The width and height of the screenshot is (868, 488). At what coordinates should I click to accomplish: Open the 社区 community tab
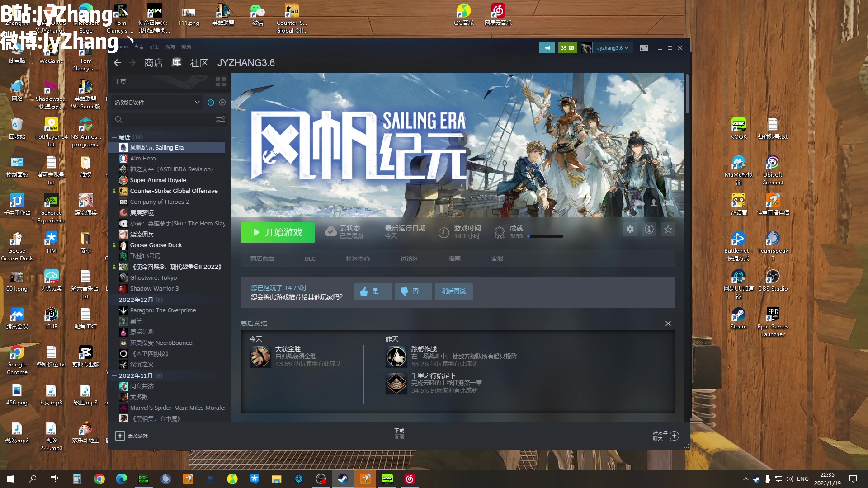coord(199,63)
